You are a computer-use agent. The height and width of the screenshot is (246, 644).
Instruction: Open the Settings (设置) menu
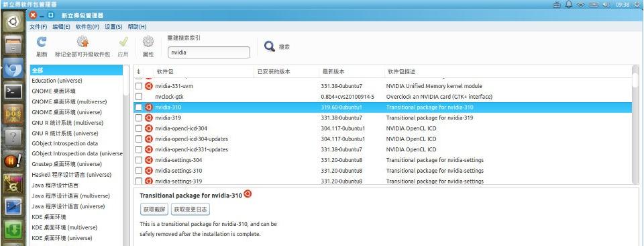pos(113,27)
